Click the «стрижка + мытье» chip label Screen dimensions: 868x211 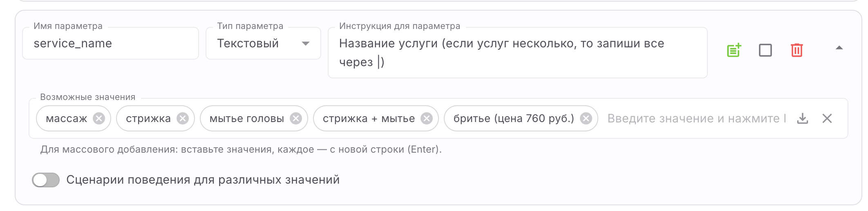369,118
